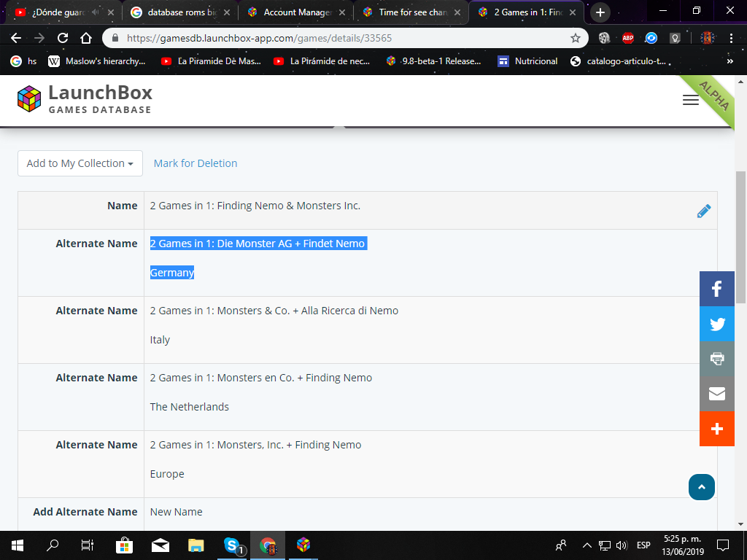This screenshot has width=747, height=560.
Task: Open La Piramide De Mas bookmark
Action: click(x=211, y=61)
